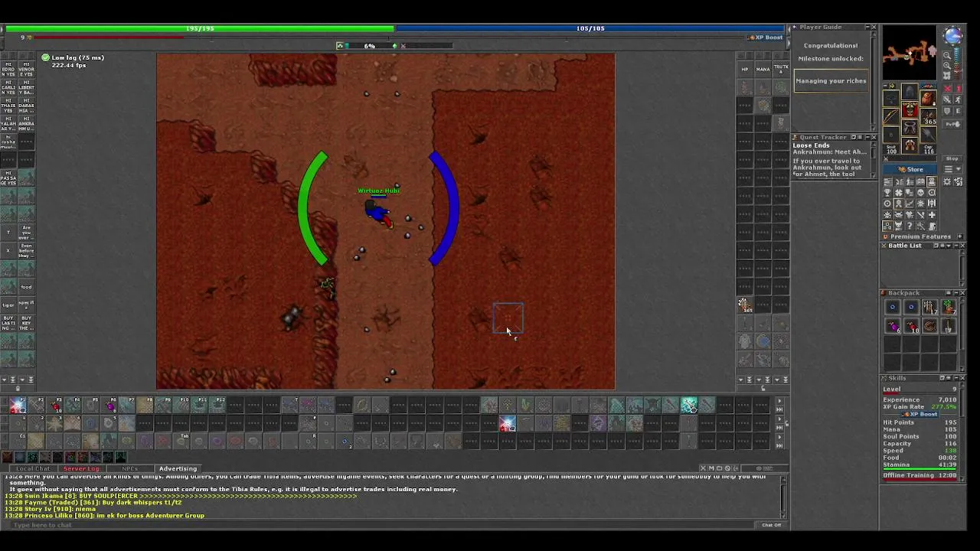Select the equipped boots slot
Image resolution: width=980 pixels, height=551 pixels.
click(x=910, y=145)
